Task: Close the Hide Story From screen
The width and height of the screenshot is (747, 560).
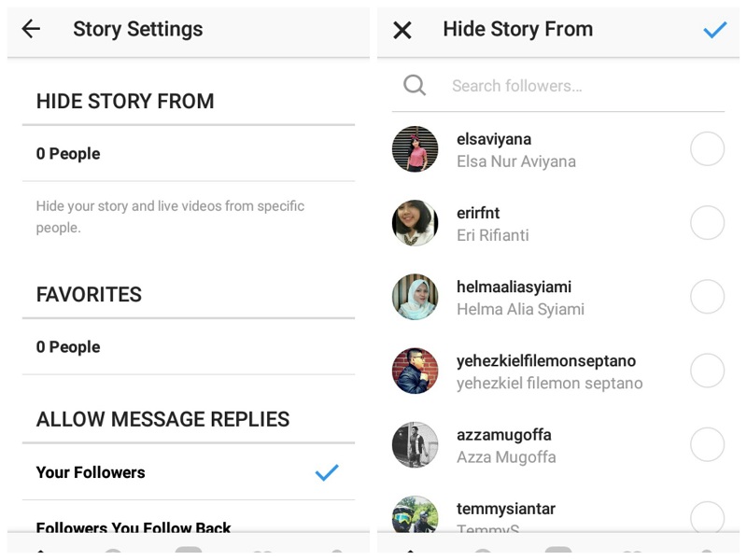Action: (402, 30)
